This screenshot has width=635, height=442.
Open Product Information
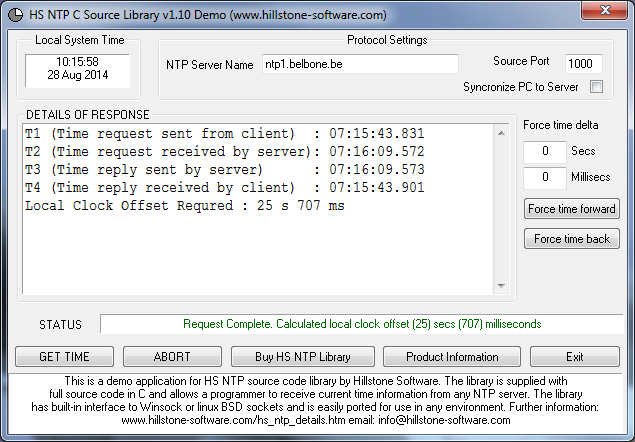pyautogui.click(x=452, y=357)
